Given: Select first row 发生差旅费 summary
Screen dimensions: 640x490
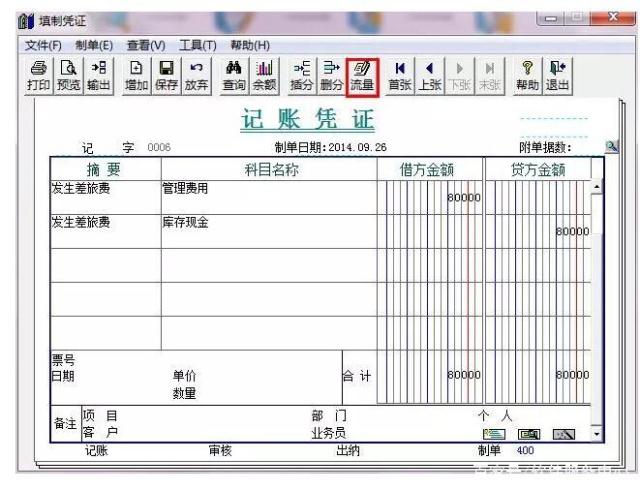Looking at the screenshot, I should pos(106,198).
